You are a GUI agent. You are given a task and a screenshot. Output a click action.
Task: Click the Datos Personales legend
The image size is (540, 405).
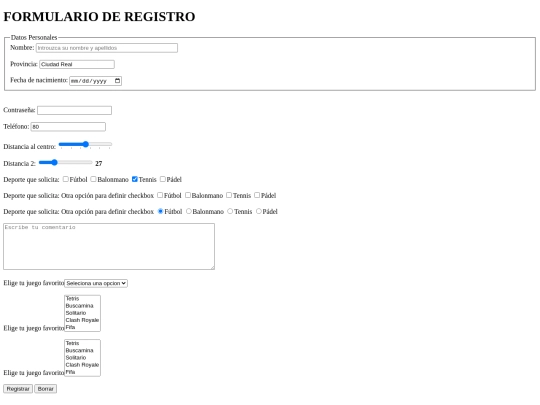pos(34,37)
